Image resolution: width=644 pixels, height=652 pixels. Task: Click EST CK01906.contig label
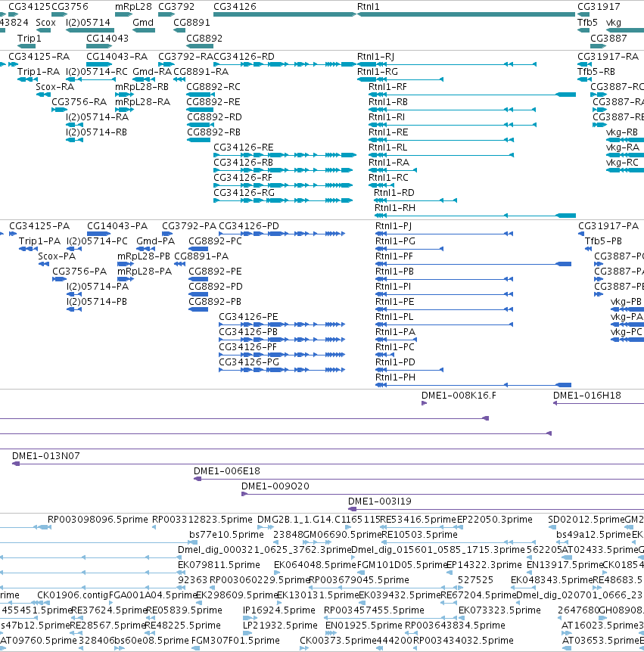coord(73,595)
